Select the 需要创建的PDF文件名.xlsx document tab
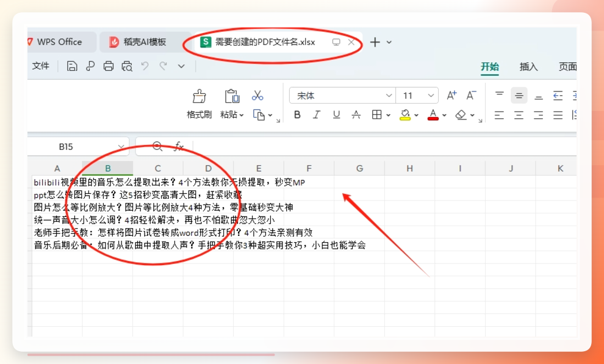Screen dimensions: 604x364 pyautogui.click(x=265, y=42)
